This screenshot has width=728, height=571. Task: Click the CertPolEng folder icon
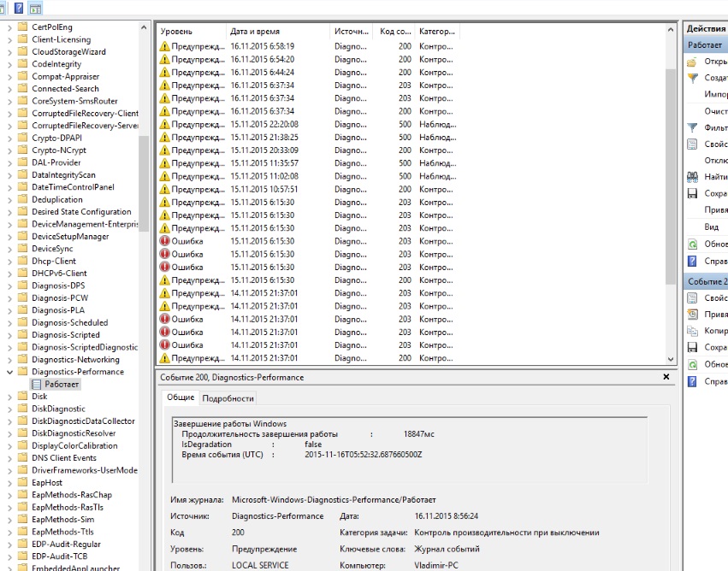click(23, 26)
